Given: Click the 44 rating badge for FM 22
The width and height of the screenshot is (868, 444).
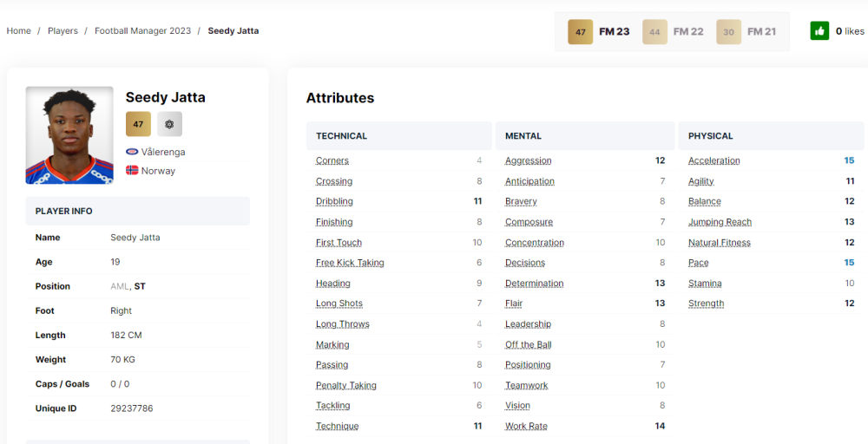Looking at the screenshot, I should [654, 32].
